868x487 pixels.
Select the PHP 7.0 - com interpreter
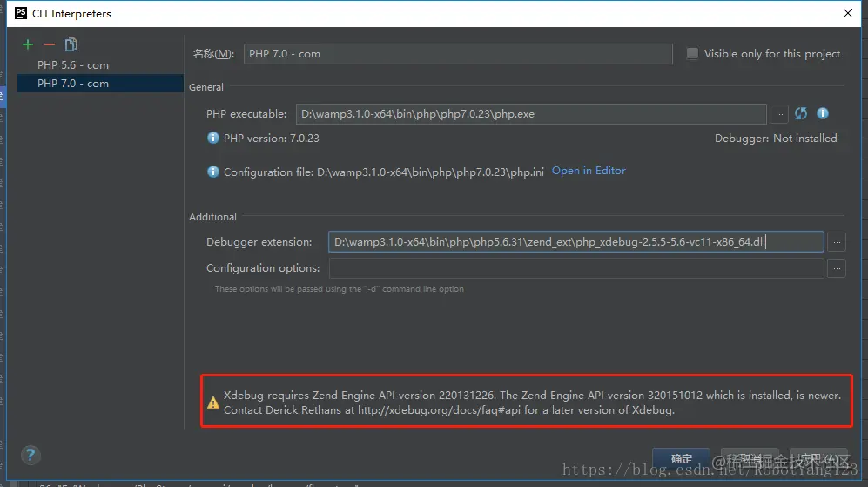(x=100, y=83)
